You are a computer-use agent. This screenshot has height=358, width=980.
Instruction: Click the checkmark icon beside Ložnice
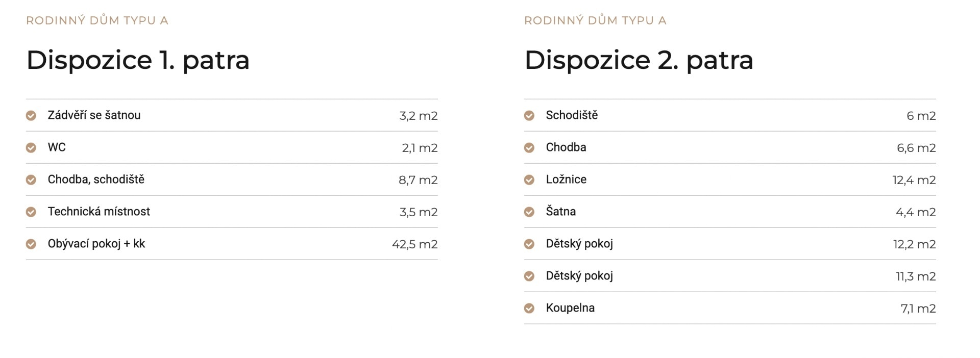[x=529, y=180]
